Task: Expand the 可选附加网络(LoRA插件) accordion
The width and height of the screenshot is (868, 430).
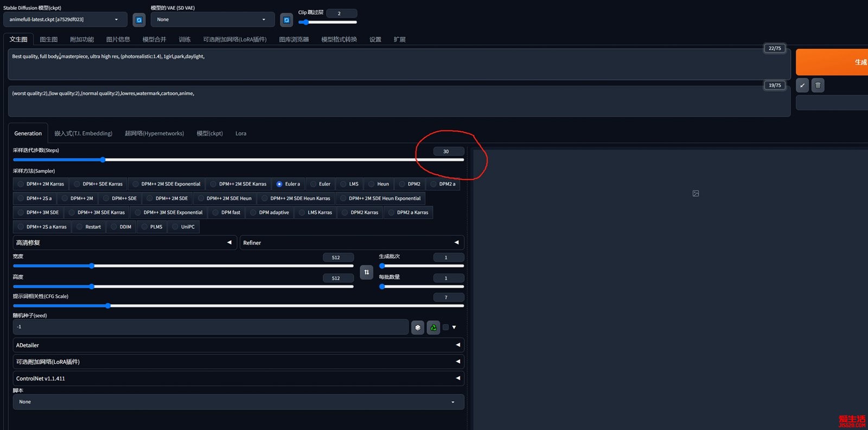Action: (x=238, y=362)
